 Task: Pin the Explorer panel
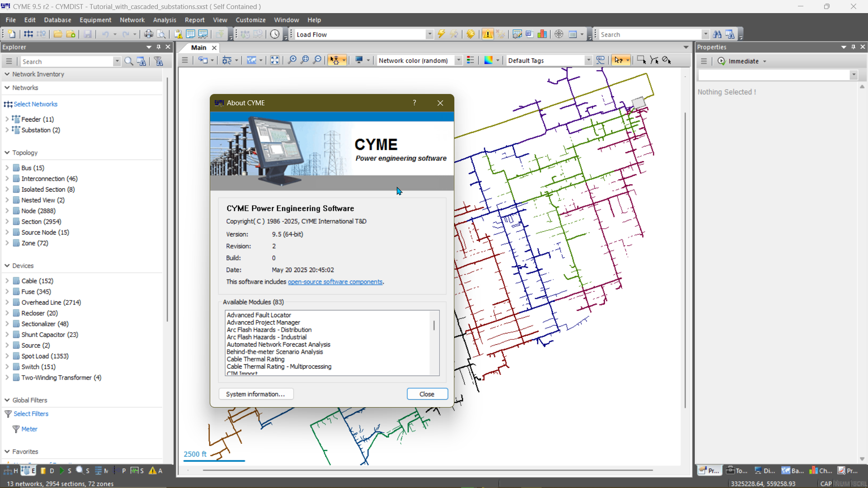pos(159,47)
